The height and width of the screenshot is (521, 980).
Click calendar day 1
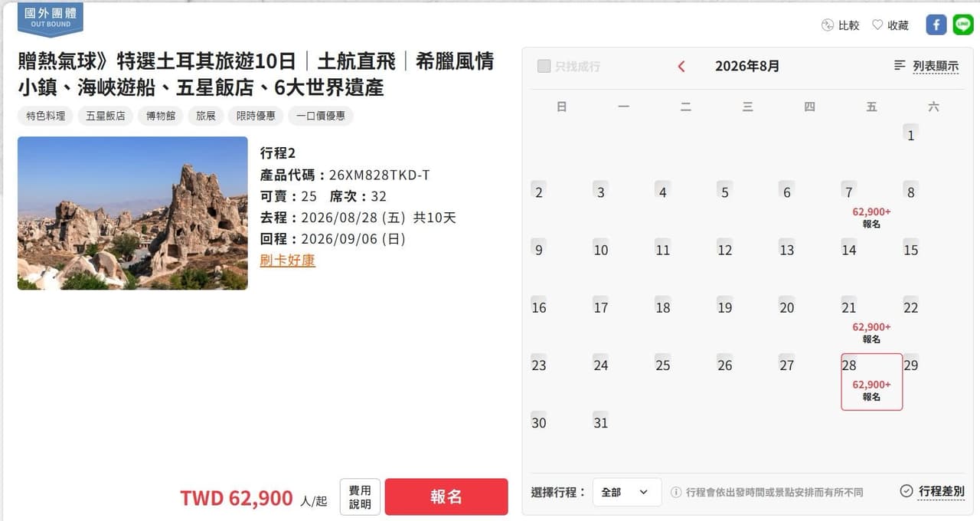(x=910, y=135)
